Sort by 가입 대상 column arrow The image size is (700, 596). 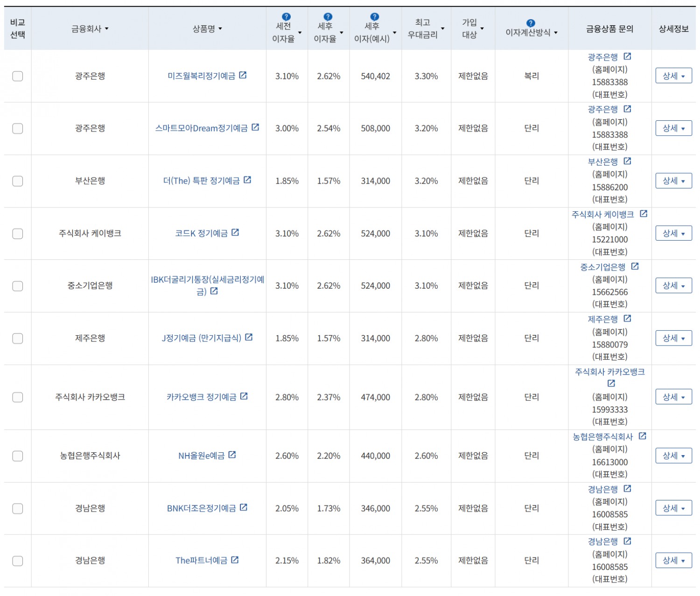tap(482, 29)
